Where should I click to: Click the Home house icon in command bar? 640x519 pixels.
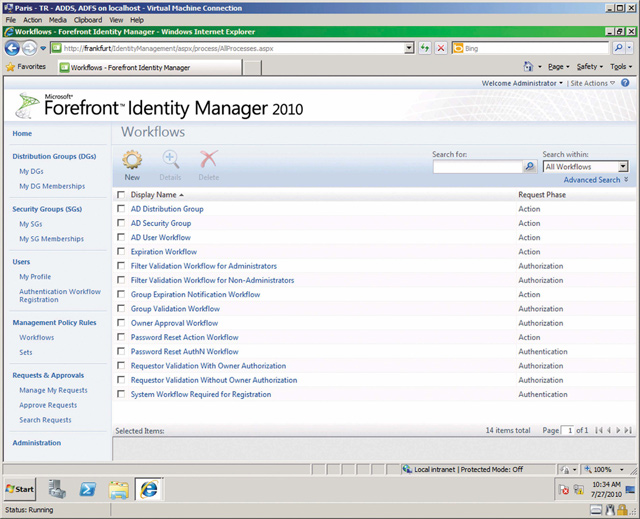coord(528,66)
